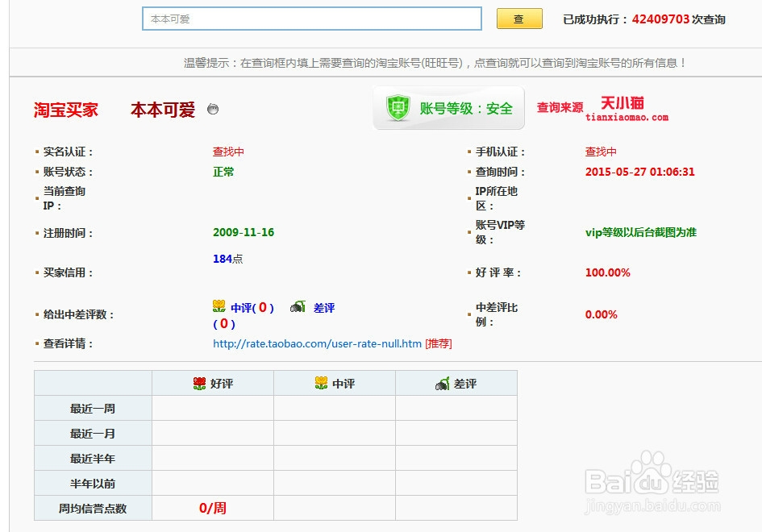Image resolution: width=762 pixels, height=532 pixels.
Task: Click the red 查询来源 label
Action: (560, 108)
